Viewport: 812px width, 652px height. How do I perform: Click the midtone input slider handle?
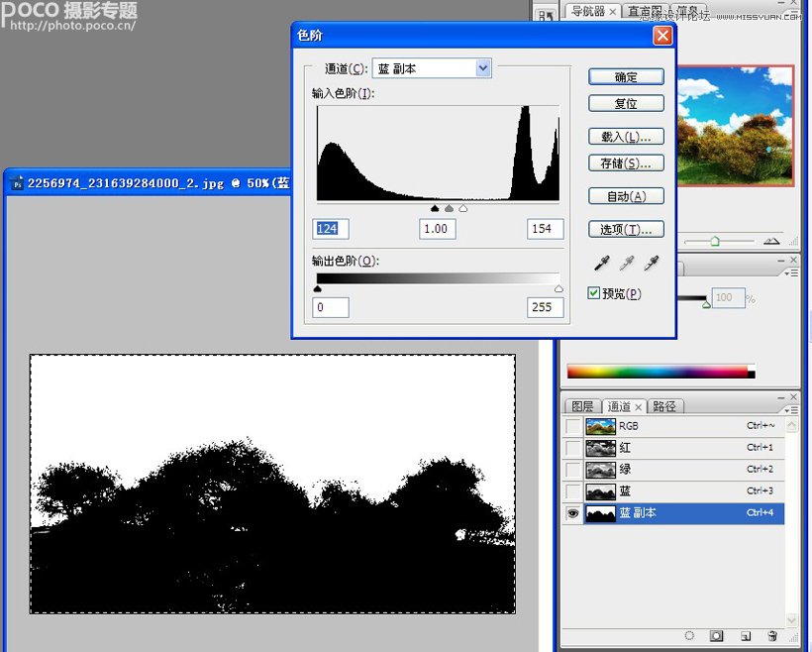click(448, 208)
